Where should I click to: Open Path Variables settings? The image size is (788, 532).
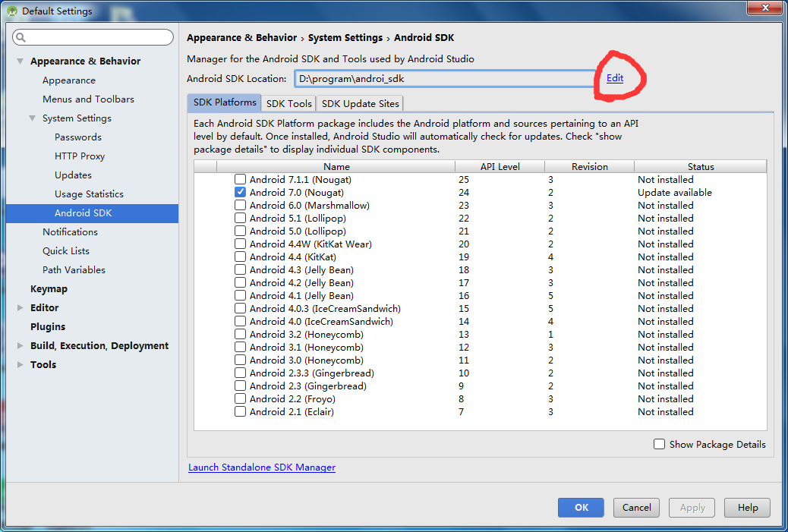74,269
